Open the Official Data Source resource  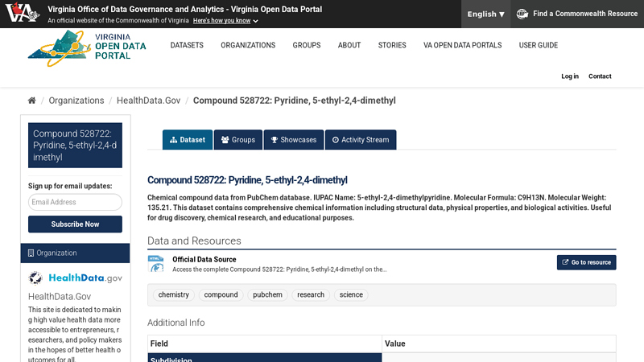[x=204, y=259]
